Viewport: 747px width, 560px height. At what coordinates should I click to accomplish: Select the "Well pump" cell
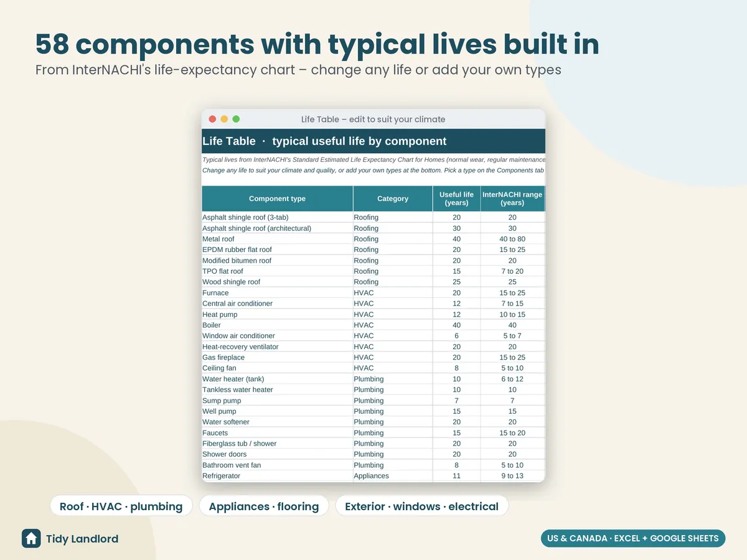(x=278, y=411)
